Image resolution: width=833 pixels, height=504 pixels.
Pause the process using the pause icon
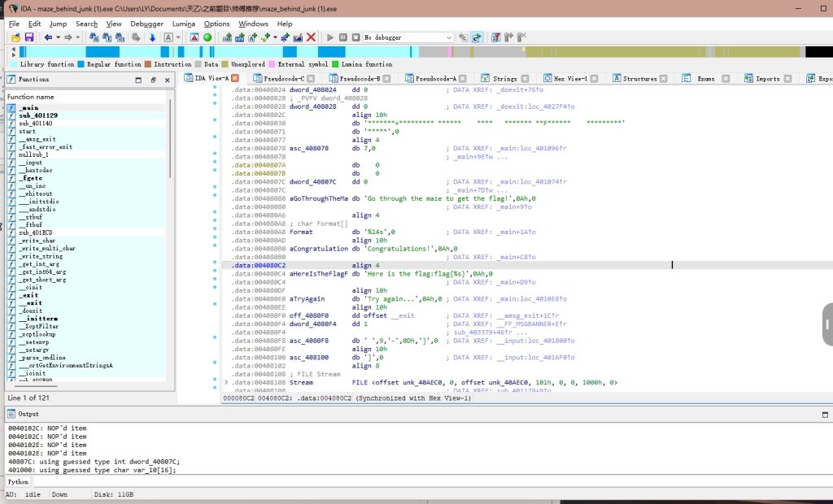click(343, 37)
